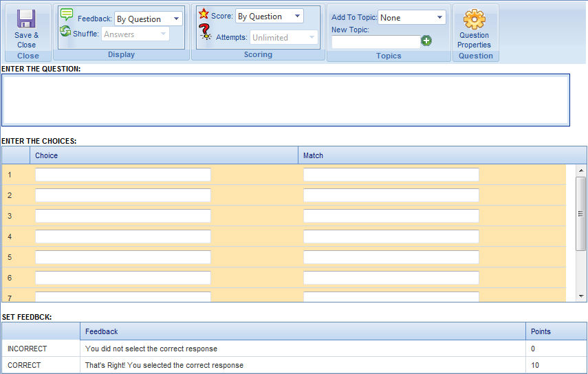The image size is (588, 374).
Task: Click the green plus add topic icon
Action: (x=426, y=41)
